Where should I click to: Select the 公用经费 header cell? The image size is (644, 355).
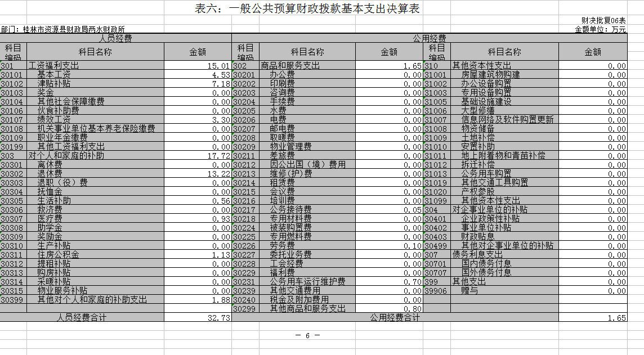click(429, 38)
